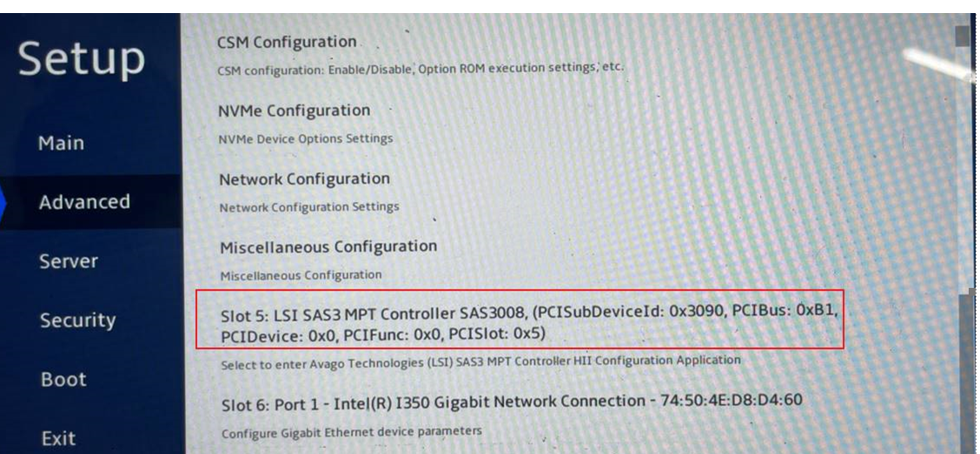Viewport: 980px width, 454px height.
Task: Click the Avago Technologies HII Configuration help text
Action: [x=480, y=362]
